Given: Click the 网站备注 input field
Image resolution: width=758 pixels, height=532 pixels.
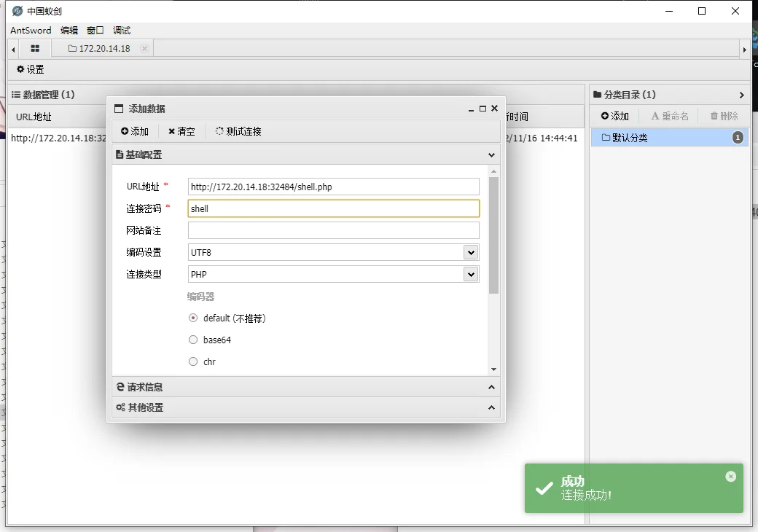Looking at the screenshot, I should [333, 230].
